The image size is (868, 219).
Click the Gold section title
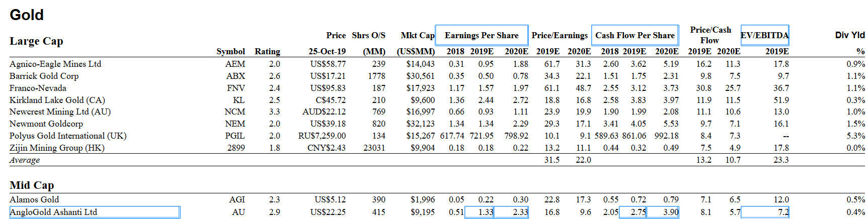click(x=27, y=15)
